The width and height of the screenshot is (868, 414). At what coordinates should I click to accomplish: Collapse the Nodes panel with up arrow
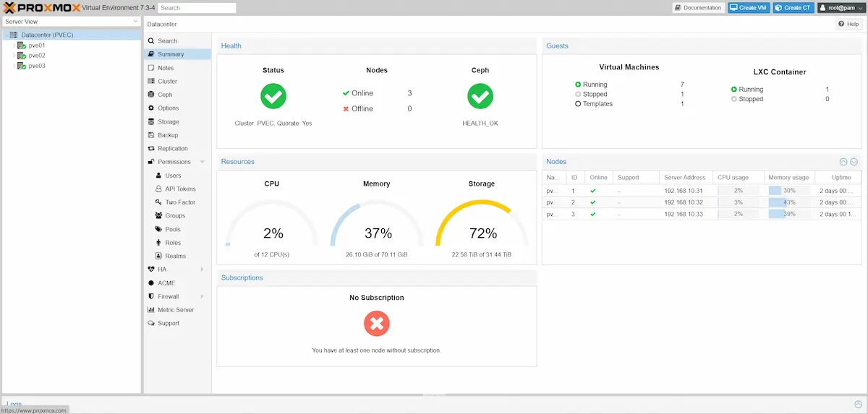pyautogui.click(x=843, y=162)
